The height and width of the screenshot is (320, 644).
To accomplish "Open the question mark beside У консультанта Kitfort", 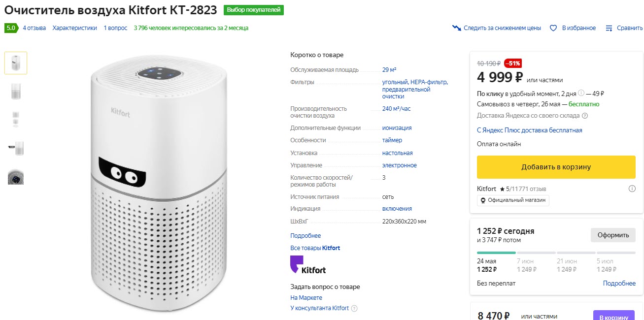I will coord(354,308).
